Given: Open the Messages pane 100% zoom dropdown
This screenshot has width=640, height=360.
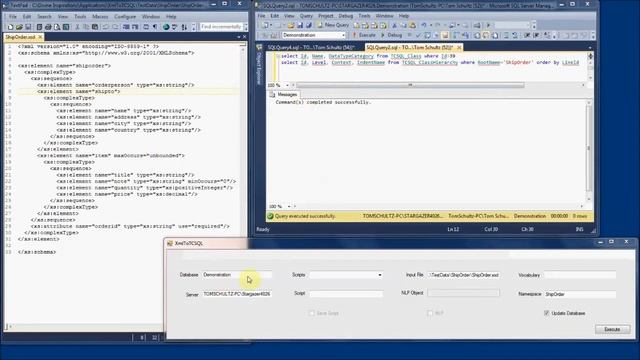Looking at the screenshot, I should point(289,207).
